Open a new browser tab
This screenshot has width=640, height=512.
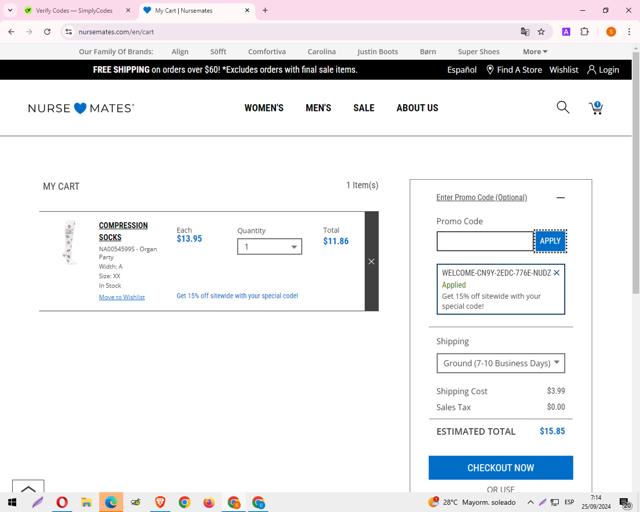[265, 10]
